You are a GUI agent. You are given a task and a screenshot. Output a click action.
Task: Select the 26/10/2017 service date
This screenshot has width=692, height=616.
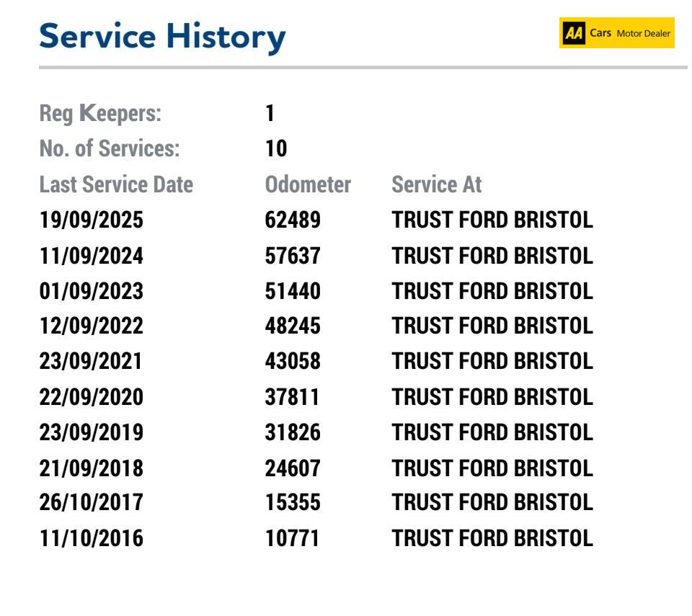(91, 503)
